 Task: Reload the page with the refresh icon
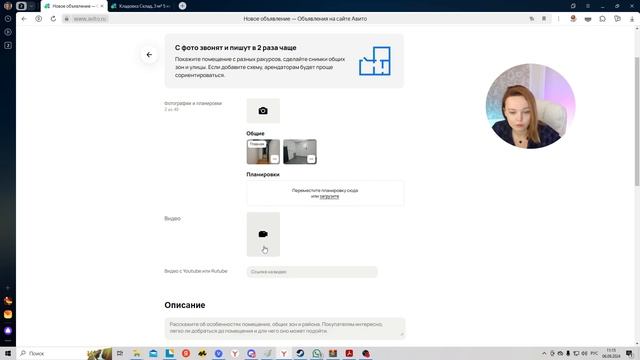(53, 19)
